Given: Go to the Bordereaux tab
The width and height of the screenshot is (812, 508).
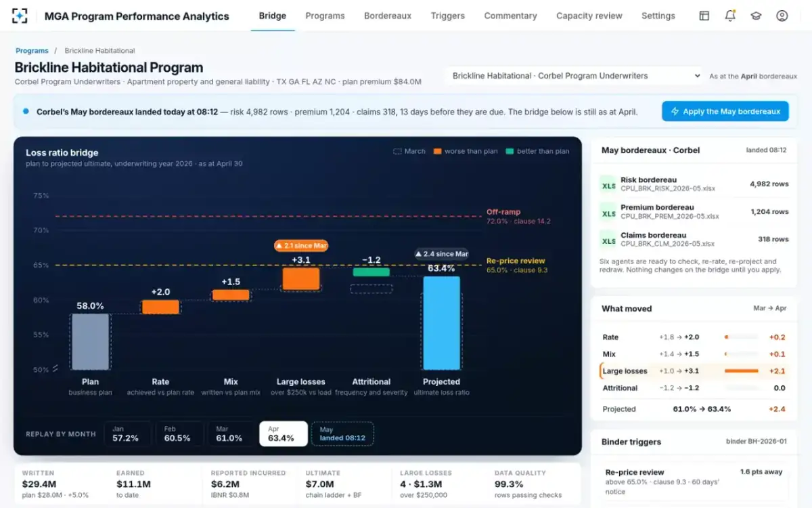Looking at the screenshot, I should tap(388, 16).
